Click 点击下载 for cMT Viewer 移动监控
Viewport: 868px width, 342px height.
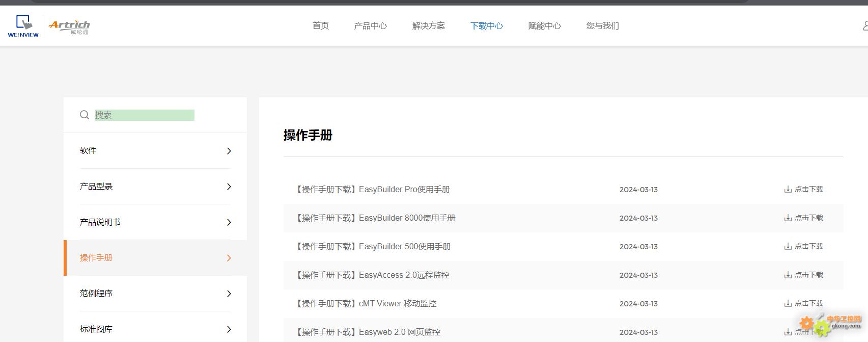click(x=809, y=303)
